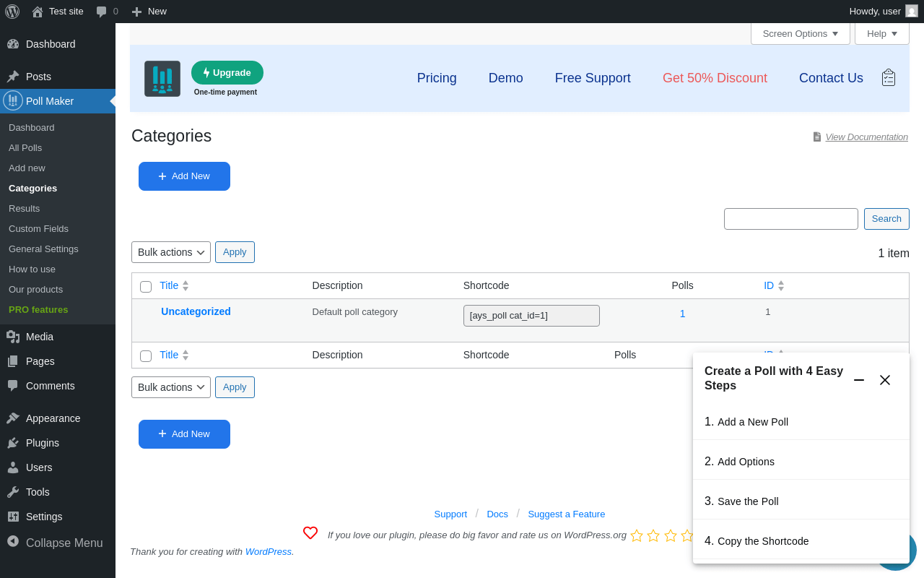924x578 pixels.
Task: Select step 4 Copy the Shortcode
Action: (801, 540)
